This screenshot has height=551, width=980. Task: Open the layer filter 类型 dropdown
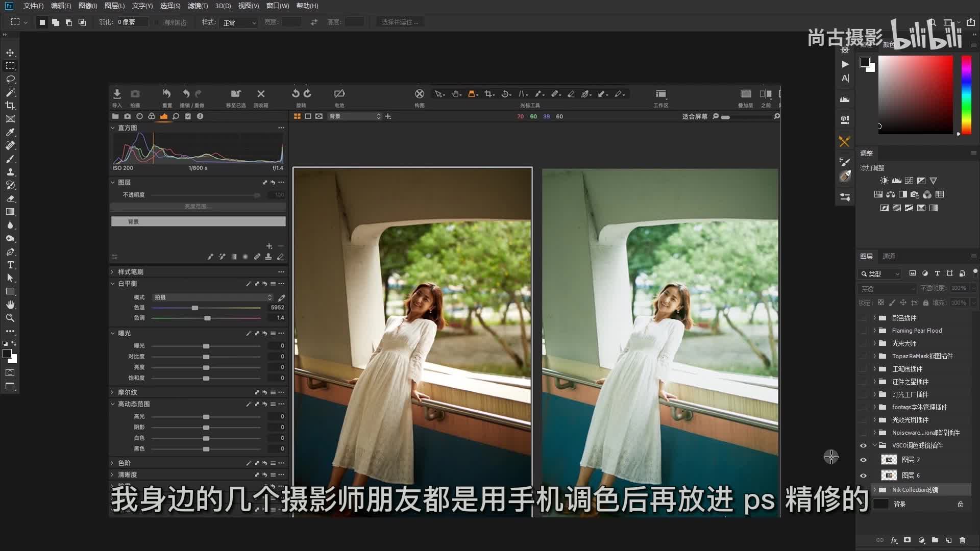880,274
